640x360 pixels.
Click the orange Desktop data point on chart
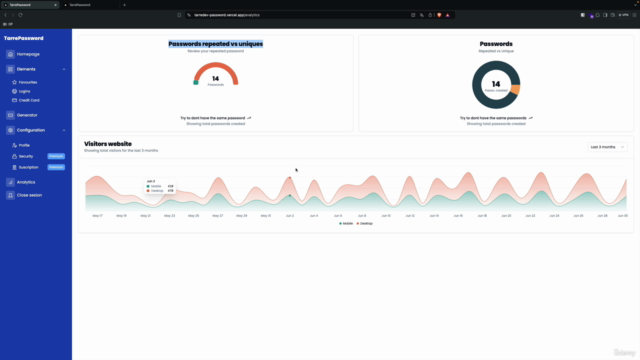(290, 178)
